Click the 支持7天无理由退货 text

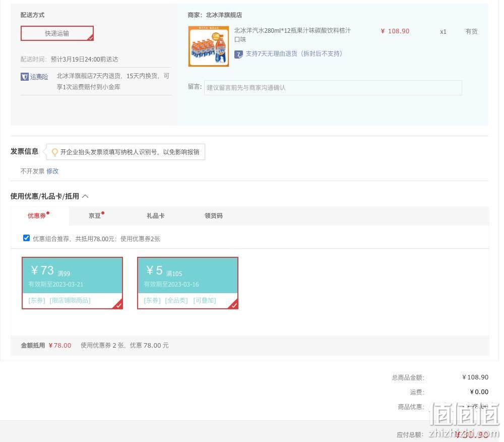294,53
